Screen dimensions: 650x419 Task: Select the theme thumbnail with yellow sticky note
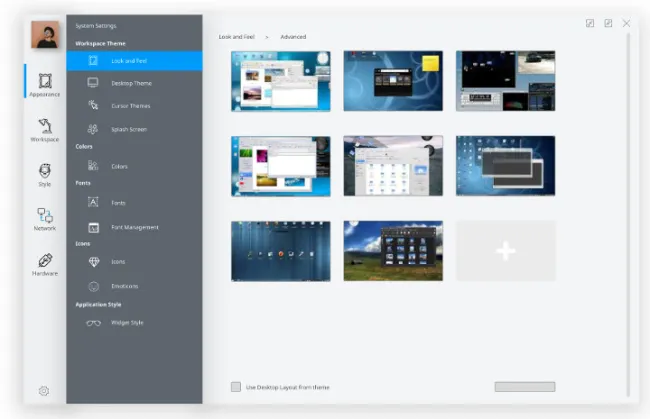click(x=393, y=81)
